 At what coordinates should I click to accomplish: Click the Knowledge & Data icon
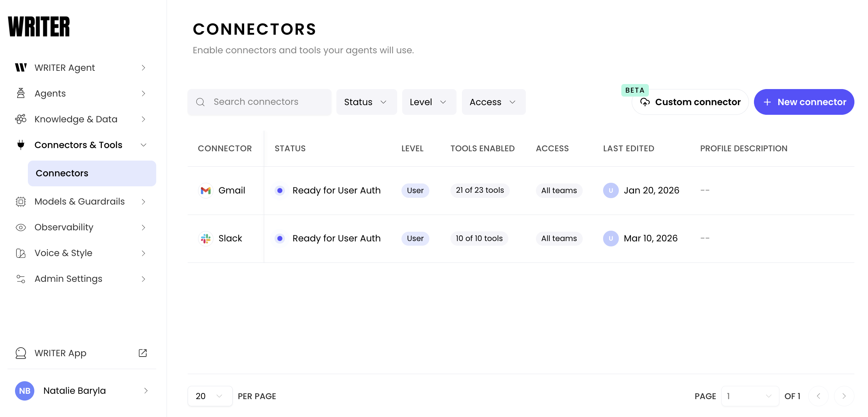[x=21, y=119]
